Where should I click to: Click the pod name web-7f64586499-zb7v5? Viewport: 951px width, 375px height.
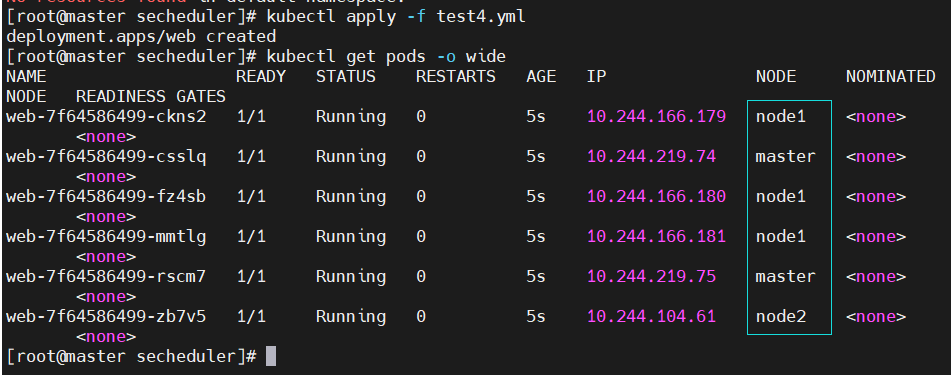coord(106,317)
